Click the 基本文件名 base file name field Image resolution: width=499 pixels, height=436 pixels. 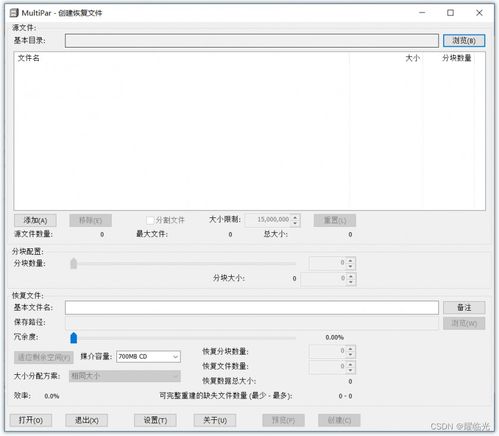[x=252, y=307]
